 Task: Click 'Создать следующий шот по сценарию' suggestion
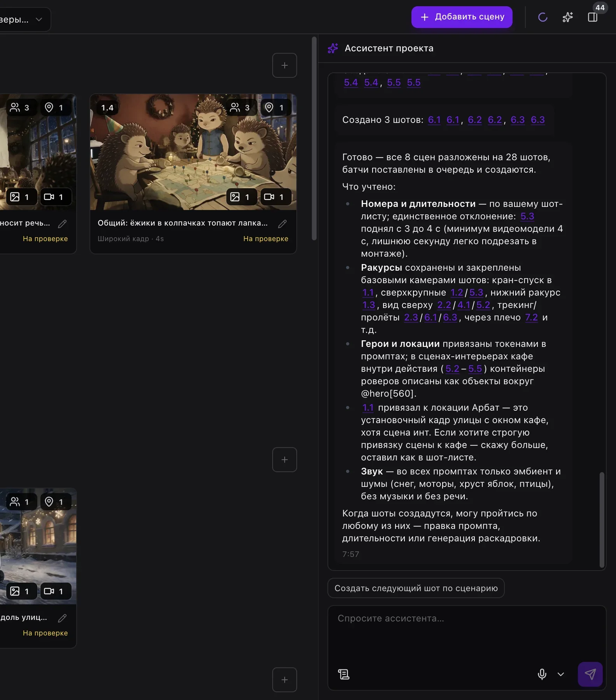416,588
